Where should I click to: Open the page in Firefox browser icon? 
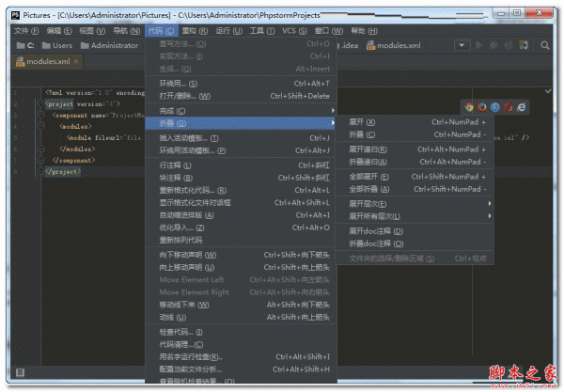(x=482, y=107)
